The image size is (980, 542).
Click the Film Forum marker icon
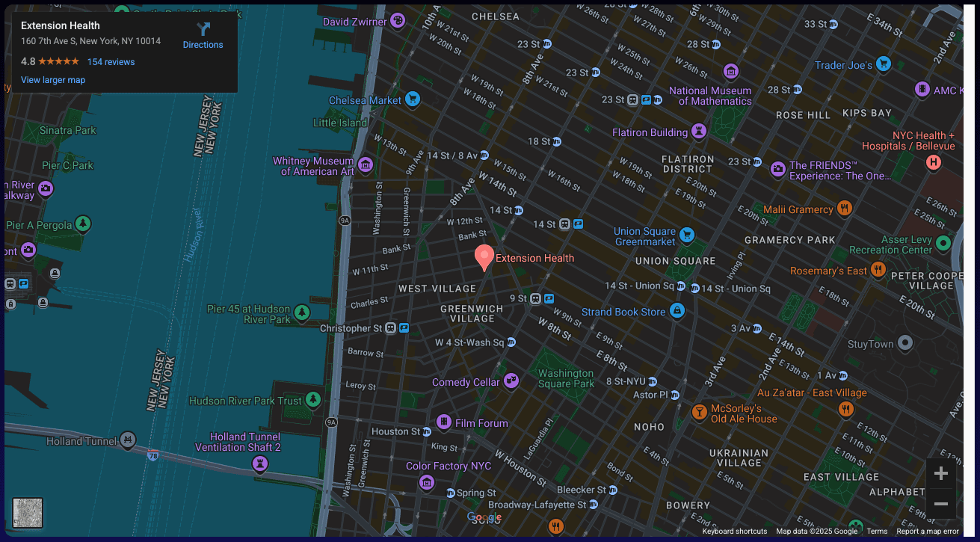444,422
